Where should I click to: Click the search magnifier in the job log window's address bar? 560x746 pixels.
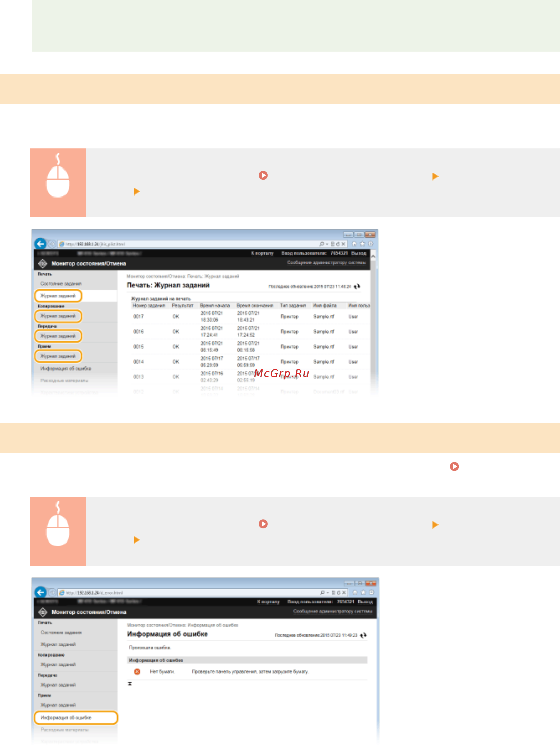[x=321, y=244]
